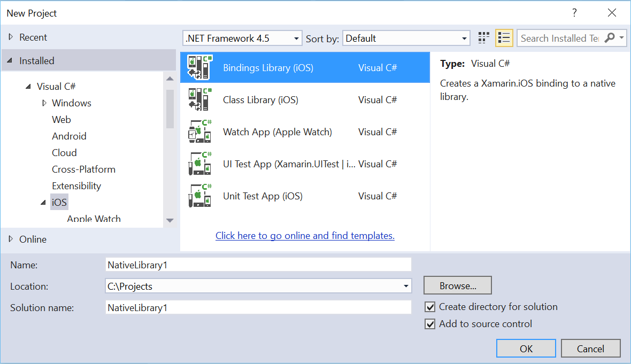Expand the Recent section
This screenshot has height=364, width=631.
point(11,37)
